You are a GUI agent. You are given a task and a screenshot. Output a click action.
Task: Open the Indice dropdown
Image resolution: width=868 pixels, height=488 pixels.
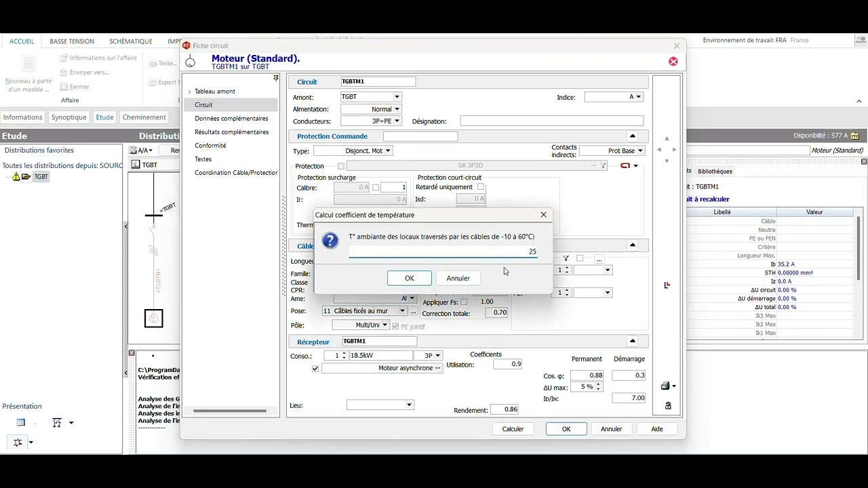(x=638, y=97)
